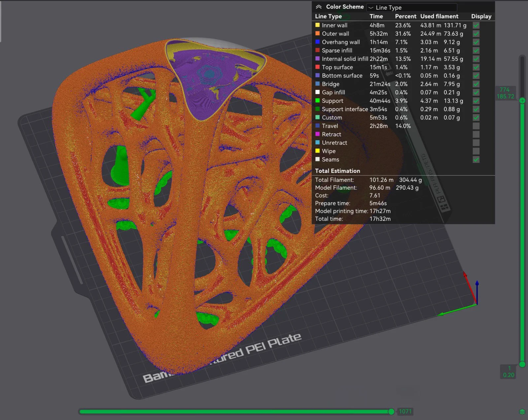Viewport: 528px width, 420px height.
Task: Click the Retract magenta color swatch
Action: pos(317,134)
